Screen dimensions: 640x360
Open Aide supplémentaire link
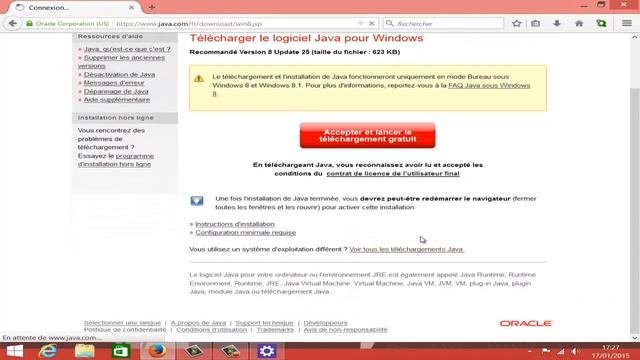(x=117, y=100)
